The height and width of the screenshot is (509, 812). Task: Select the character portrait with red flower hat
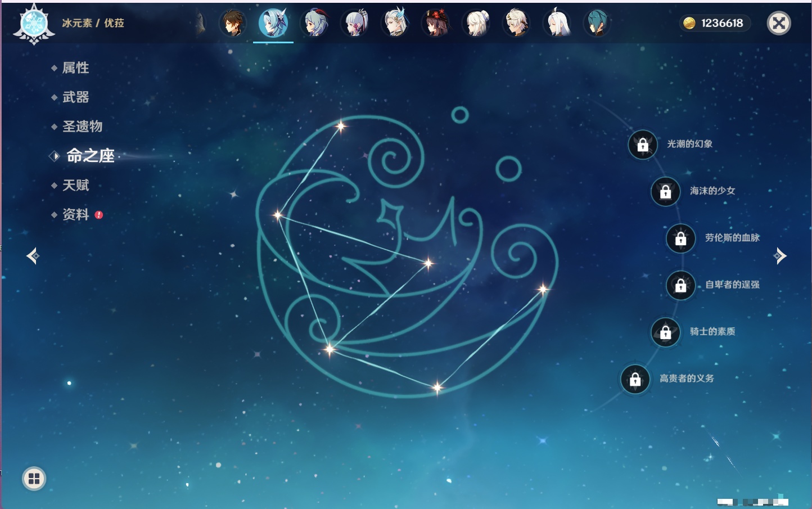click(436, 24)
